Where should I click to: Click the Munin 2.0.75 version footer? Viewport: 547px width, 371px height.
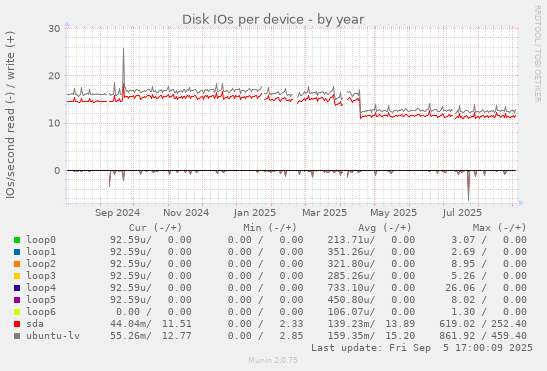273,360
